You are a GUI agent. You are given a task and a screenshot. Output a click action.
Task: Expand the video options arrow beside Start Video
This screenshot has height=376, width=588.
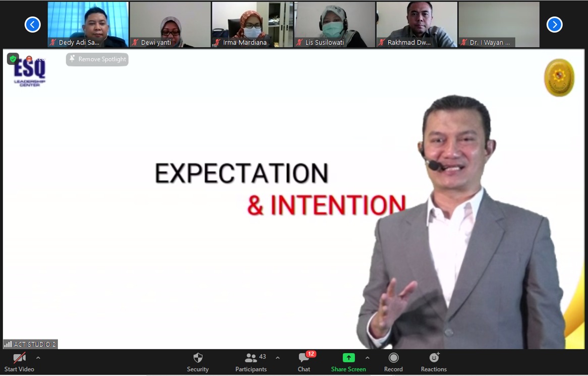coord(38,358)
